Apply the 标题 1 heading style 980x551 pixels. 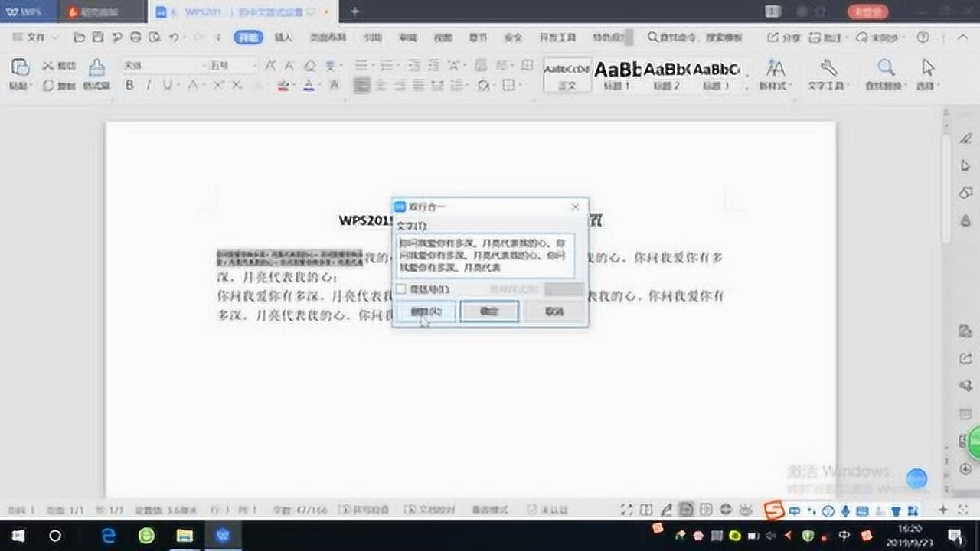pos(617,74)
